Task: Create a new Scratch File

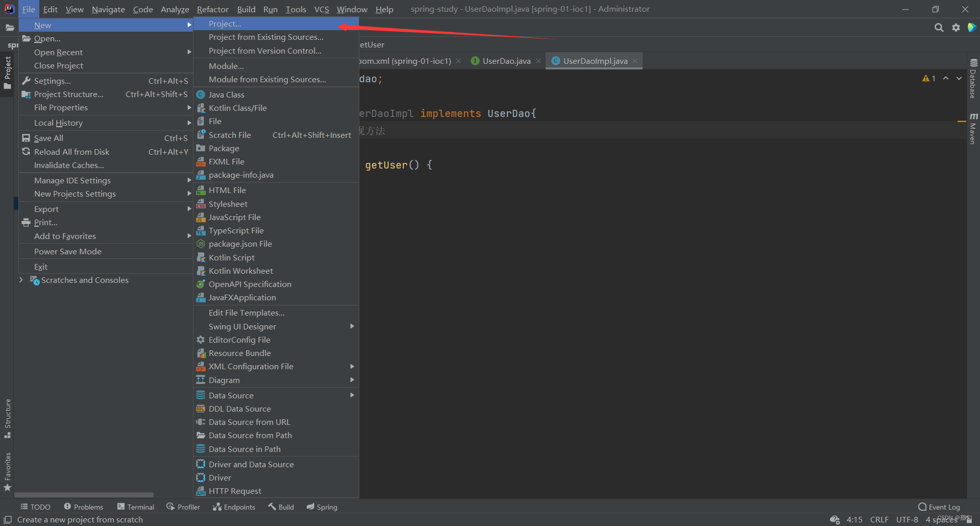Action: click(276, 135)
